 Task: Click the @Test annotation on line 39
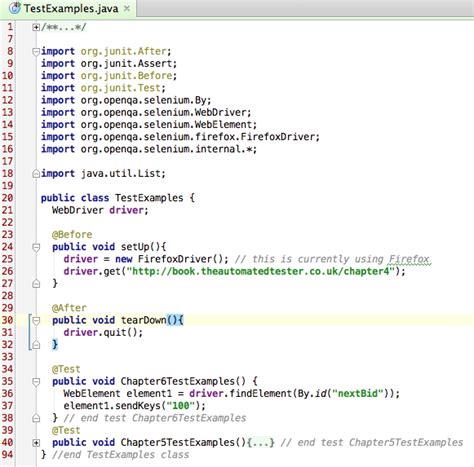click(x=66, y=430)
